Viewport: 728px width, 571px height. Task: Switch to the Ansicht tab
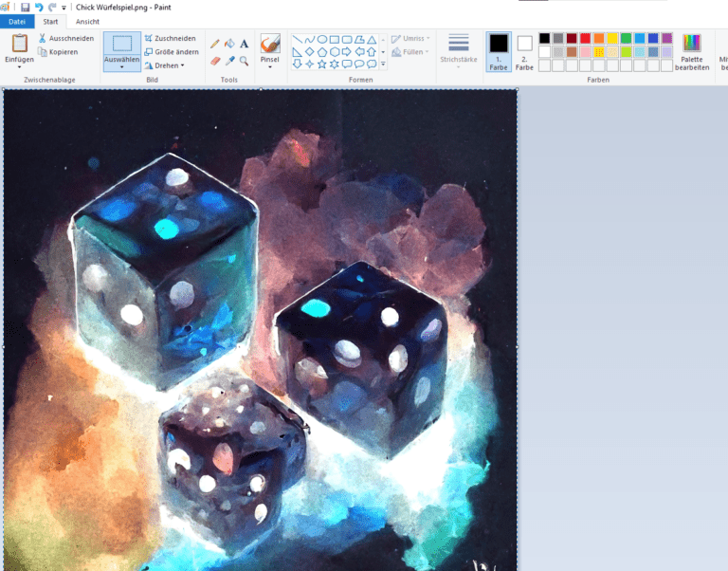(x=87, y=21)
